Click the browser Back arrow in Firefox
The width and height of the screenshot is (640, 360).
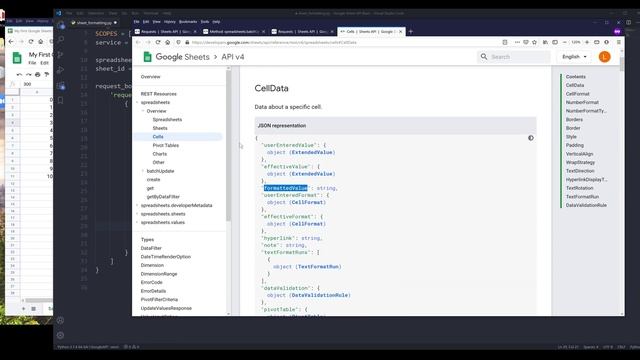(138, 42)
